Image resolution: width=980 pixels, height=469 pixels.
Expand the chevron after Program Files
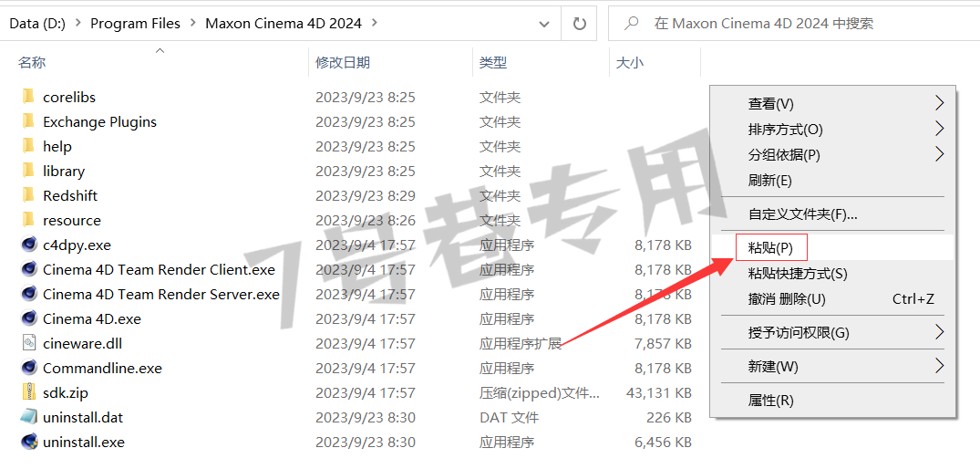(x=193, y=24)
